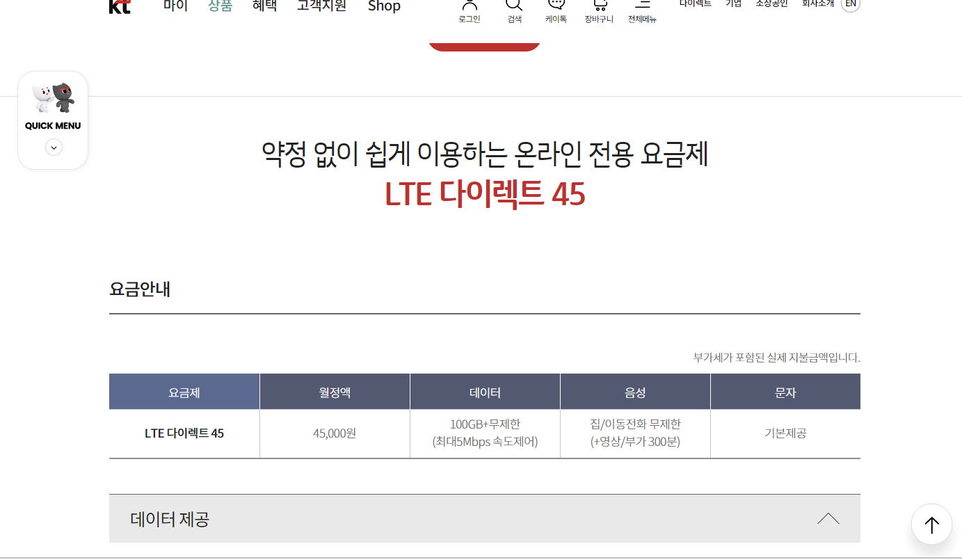The height and width of the screenshot is (560, 962).
Task: Open the 고객지원 menu
Action: (322, 6)
